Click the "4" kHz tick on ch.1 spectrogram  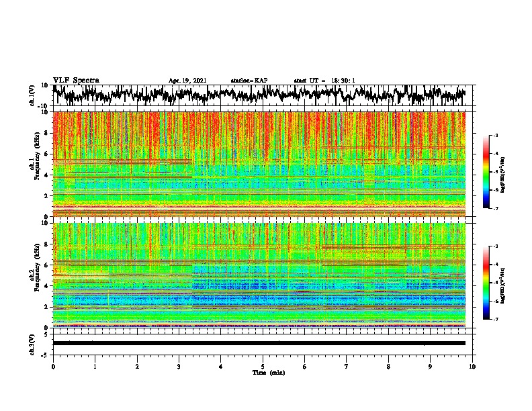tap(46, 175)
